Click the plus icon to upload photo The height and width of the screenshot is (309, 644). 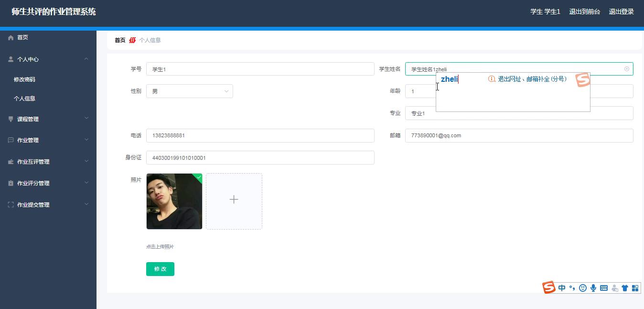pyautogui.click(x=234, y=200)
